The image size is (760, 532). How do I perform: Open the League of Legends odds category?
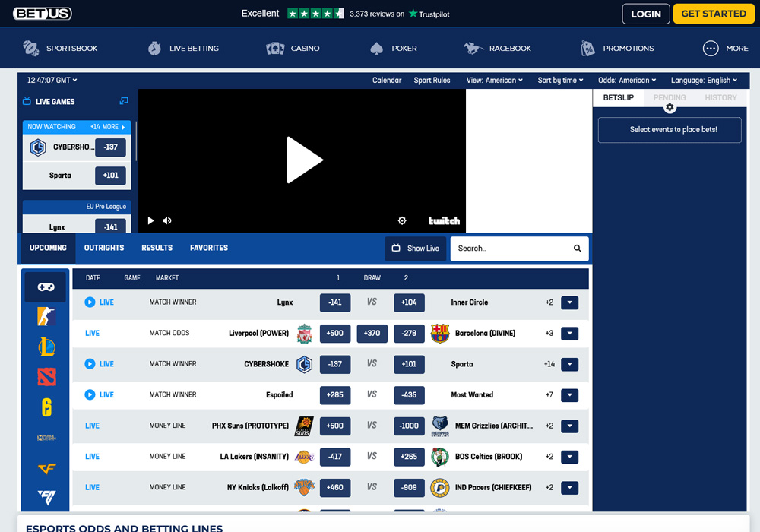pyautogui.click(x=46, y=347)
